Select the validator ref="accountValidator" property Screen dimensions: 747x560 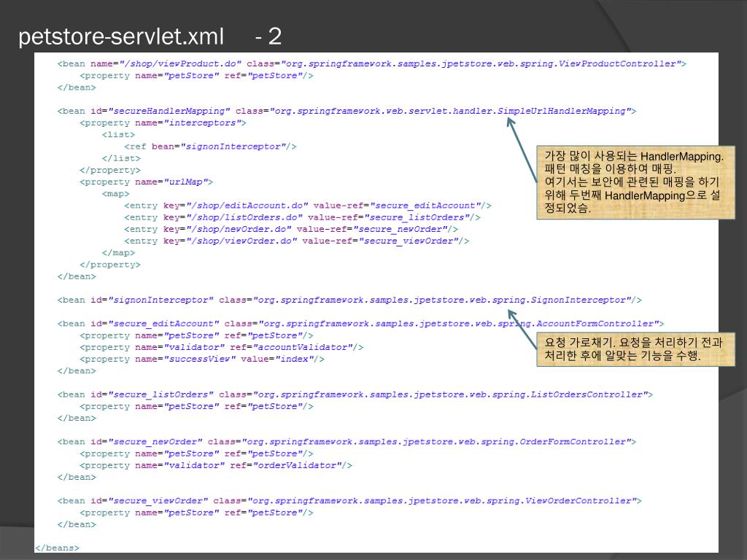[222, 347]
